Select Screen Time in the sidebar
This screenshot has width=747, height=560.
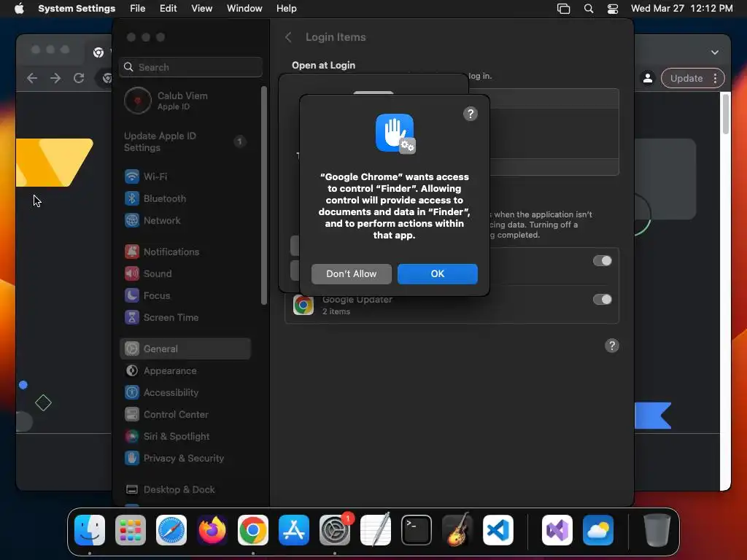(186, 318)
